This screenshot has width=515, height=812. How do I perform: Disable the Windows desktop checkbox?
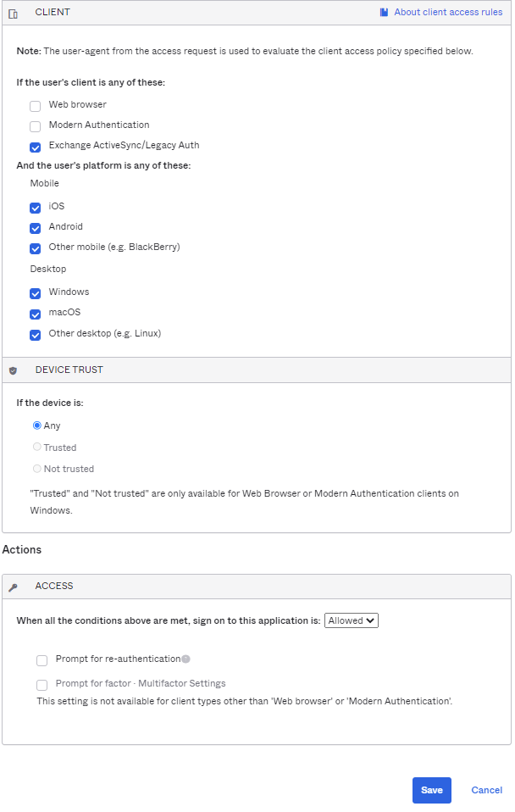click(36, 293)
